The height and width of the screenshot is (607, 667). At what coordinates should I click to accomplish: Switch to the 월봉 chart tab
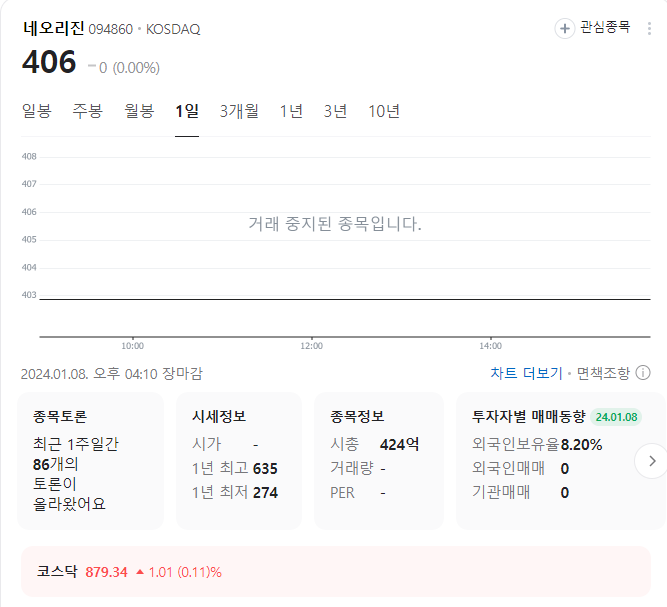(139, 111)
